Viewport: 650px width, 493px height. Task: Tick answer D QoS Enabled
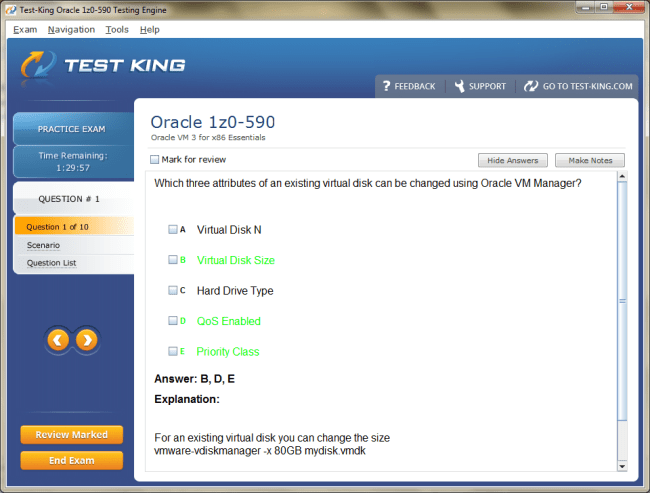point(172,321)
